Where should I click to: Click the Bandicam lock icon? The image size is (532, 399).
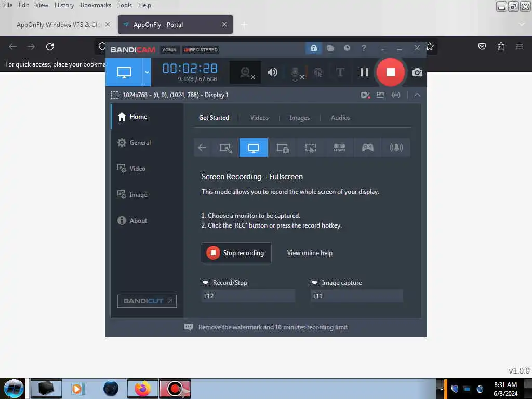point(313,48)
